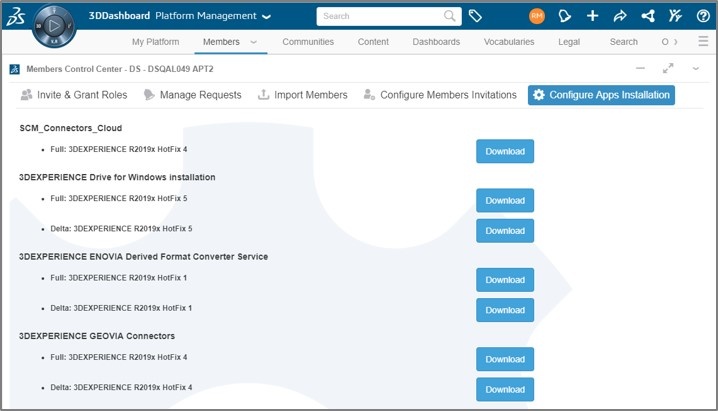This screenshot has width=718, height=411.
Task: Open the hamburger menu in tab bar
Action: (703, 42)
